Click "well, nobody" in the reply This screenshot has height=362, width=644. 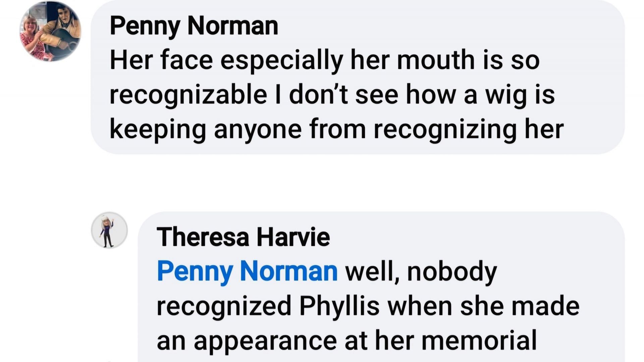pyautogui.click(x=421, y=271)
